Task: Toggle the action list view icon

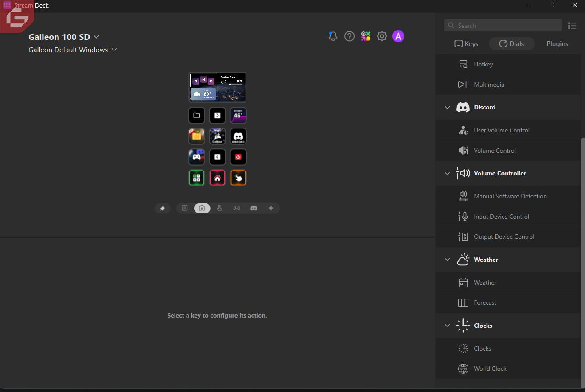Action: click(x=572, y=26)
